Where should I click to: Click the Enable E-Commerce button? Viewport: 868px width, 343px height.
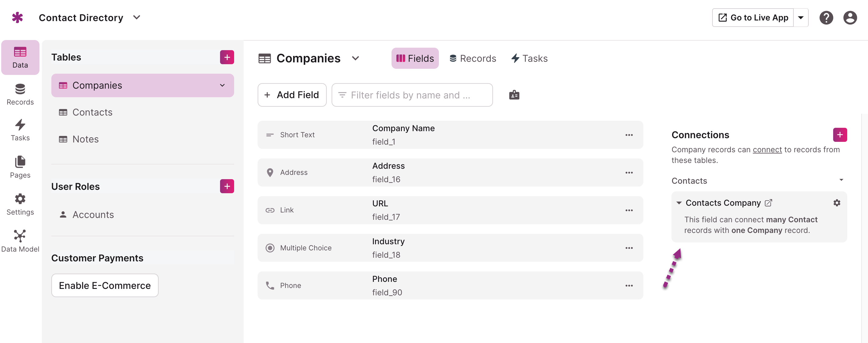coord(105,285)
